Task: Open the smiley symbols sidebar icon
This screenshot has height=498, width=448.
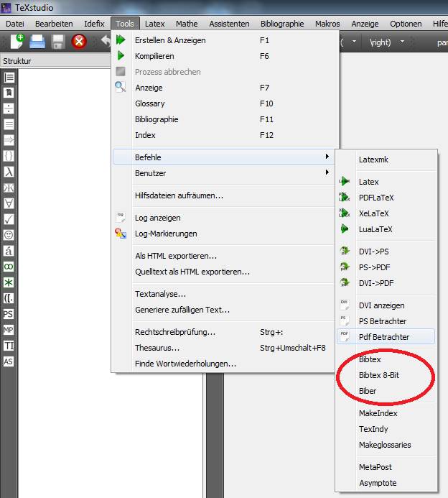Action: coord(9,235)
